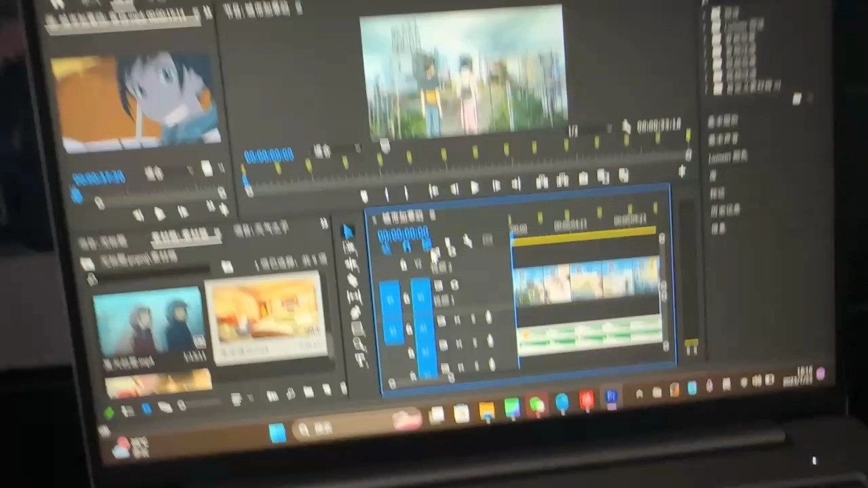Select the Pen tool
Image resolution: width=868 pixels, height=488 pixels.
tap(356, 312)
